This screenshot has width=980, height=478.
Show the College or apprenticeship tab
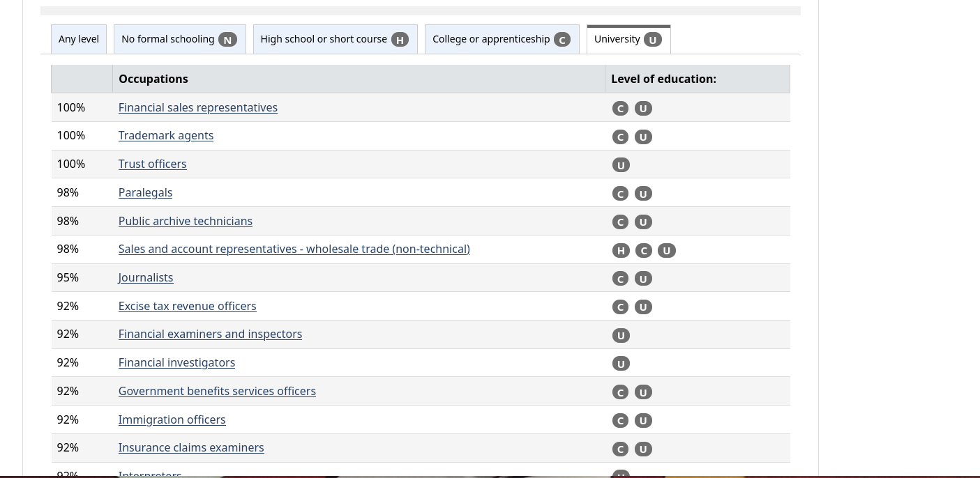click(x=502, y=40)
